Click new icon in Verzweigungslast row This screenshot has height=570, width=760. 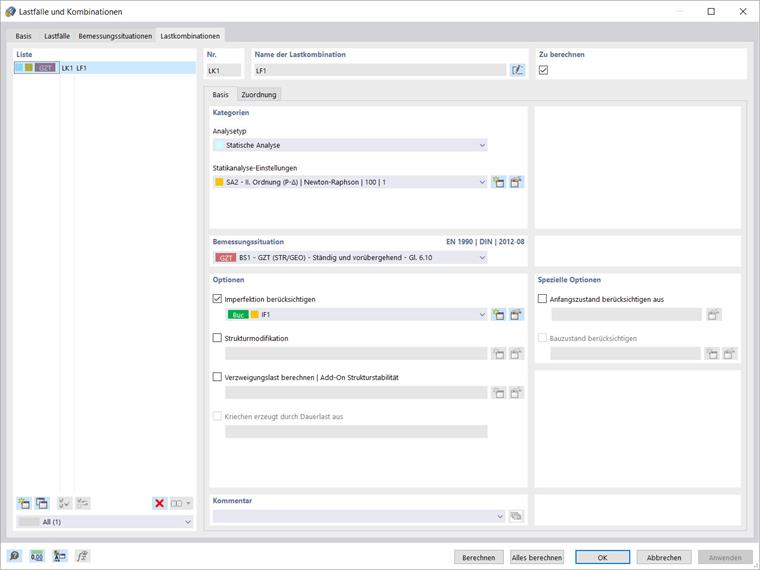(498, 393)
